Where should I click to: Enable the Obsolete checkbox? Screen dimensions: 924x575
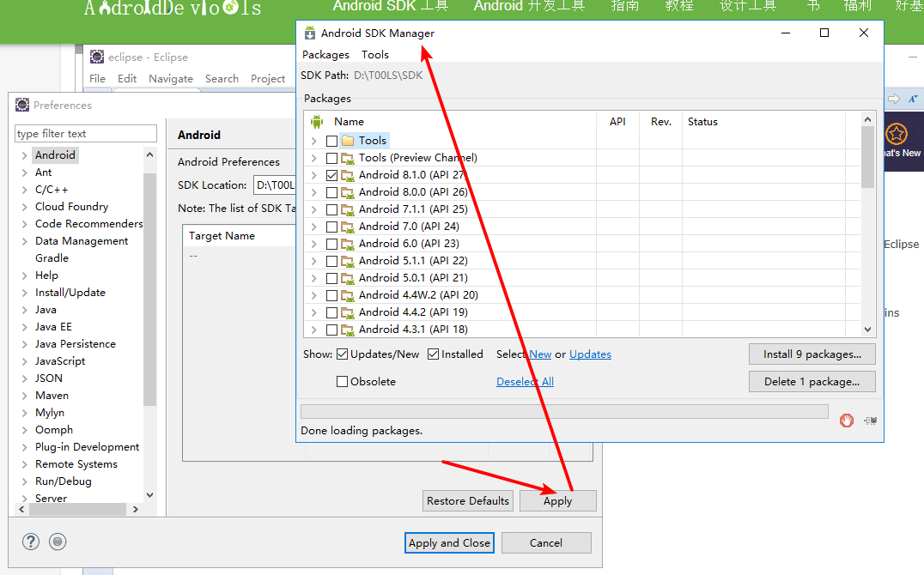click(342, 382)
